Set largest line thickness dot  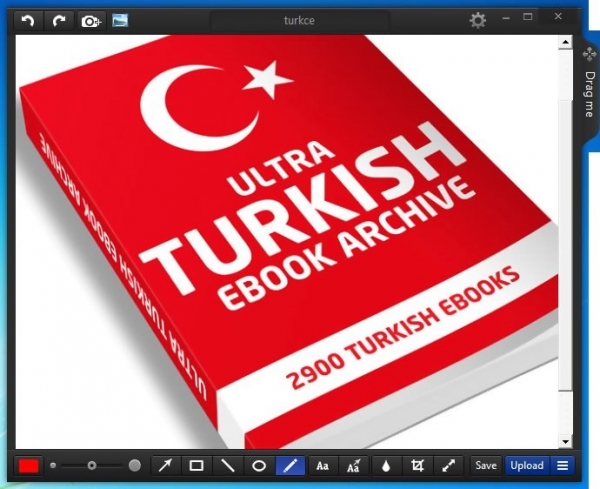click(x=135, y=466)
